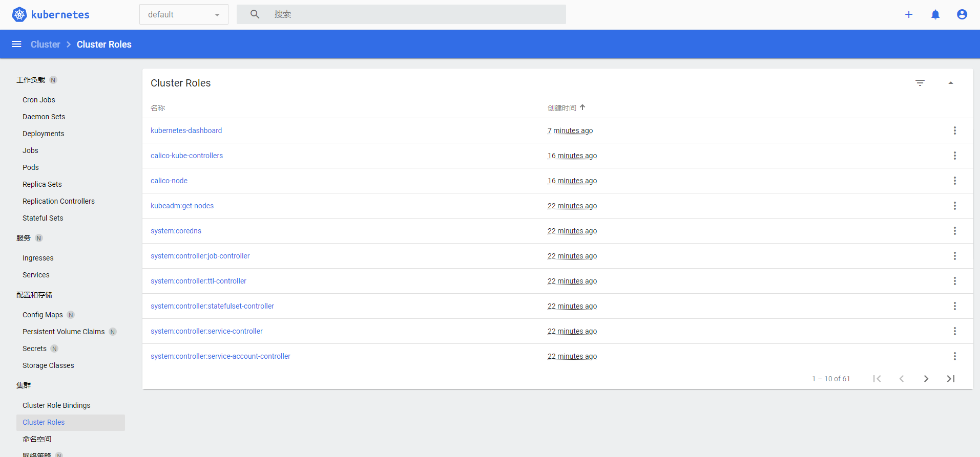Open Replication Controllers in sidebar
The height and width of the screenshot is (457, 980).
(x=58, y=201)
